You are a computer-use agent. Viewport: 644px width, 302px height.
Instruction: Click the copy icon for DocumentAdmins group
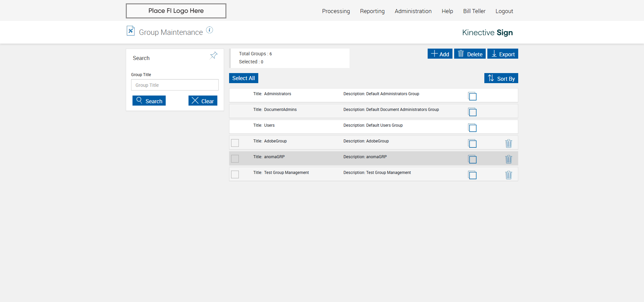(472, 112)
